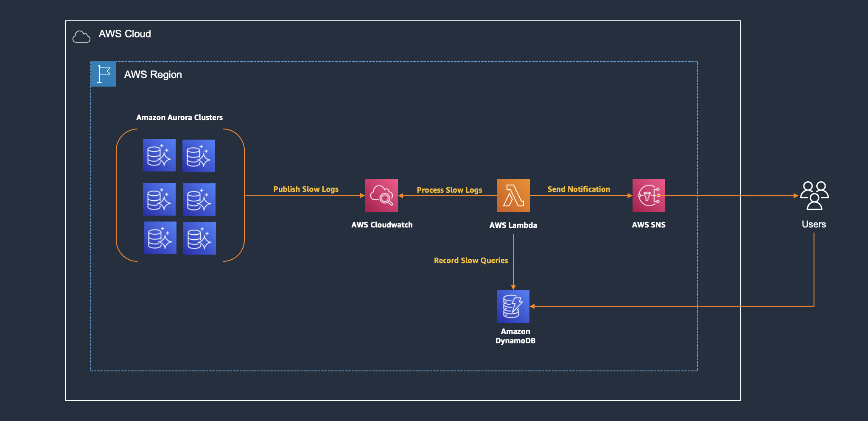The height and width of the screenshot is (421, 868).
Task: Select the middle-right Aurora cluster icon
Action: click(199, 200)
